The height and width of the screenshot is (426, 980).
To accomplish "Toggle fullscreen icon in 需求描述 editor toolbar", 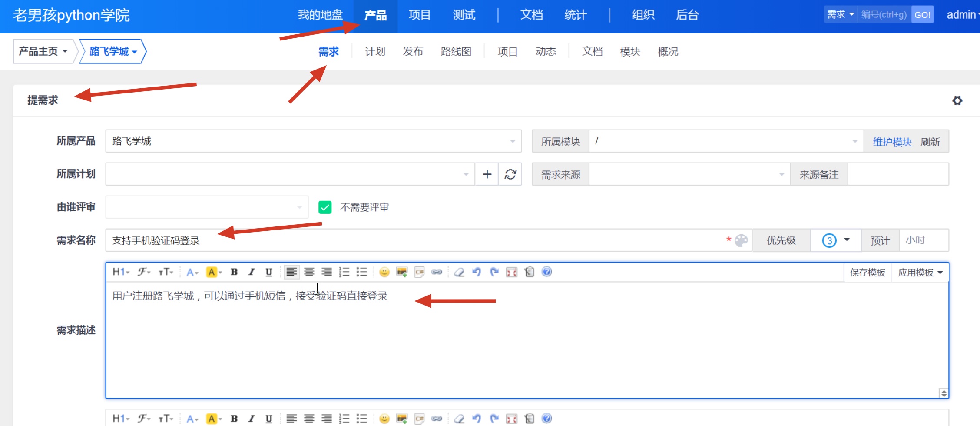I will click(x=512, y=272).
